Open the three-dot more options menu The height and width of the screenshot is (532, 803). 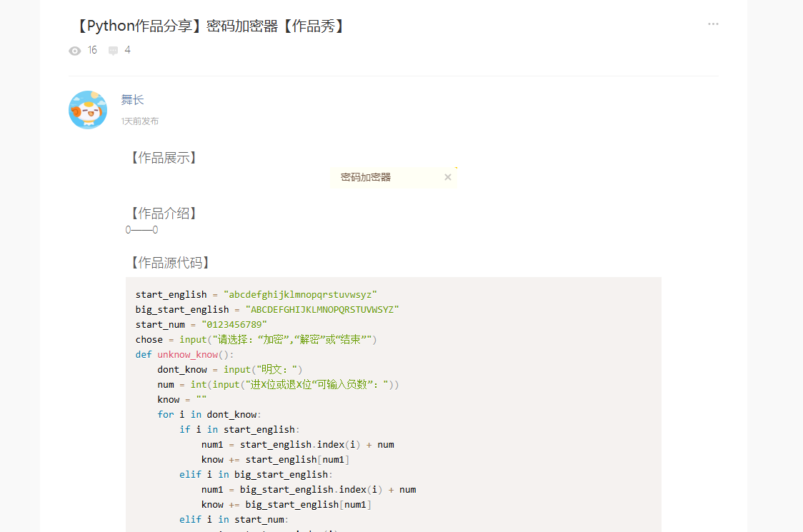point(713,24)
